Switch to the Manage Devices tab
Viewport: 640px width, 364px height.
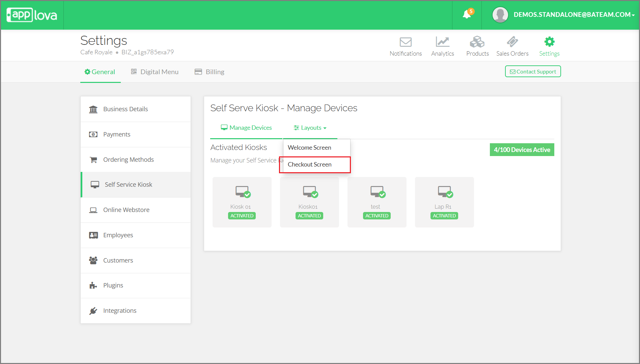[246, 128]
